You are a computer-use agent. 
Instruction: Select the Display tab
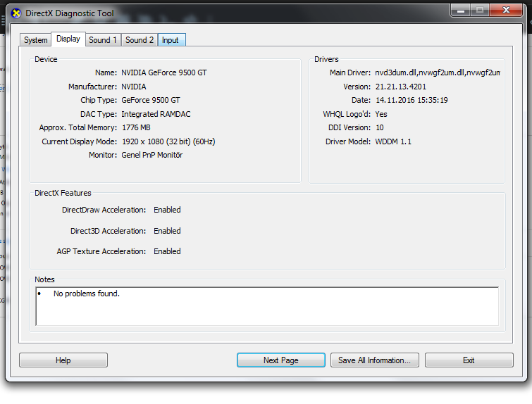tap(68, 39)
